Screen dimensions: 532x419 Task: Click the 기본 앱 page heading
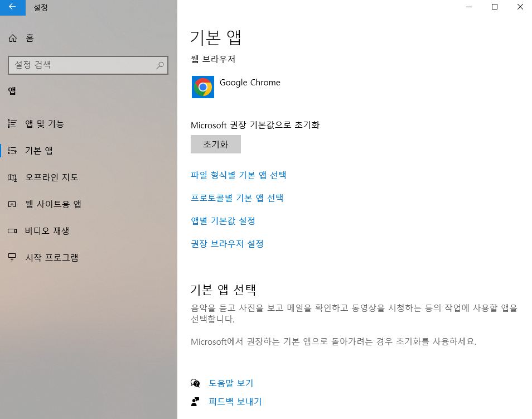click(216, 37)
